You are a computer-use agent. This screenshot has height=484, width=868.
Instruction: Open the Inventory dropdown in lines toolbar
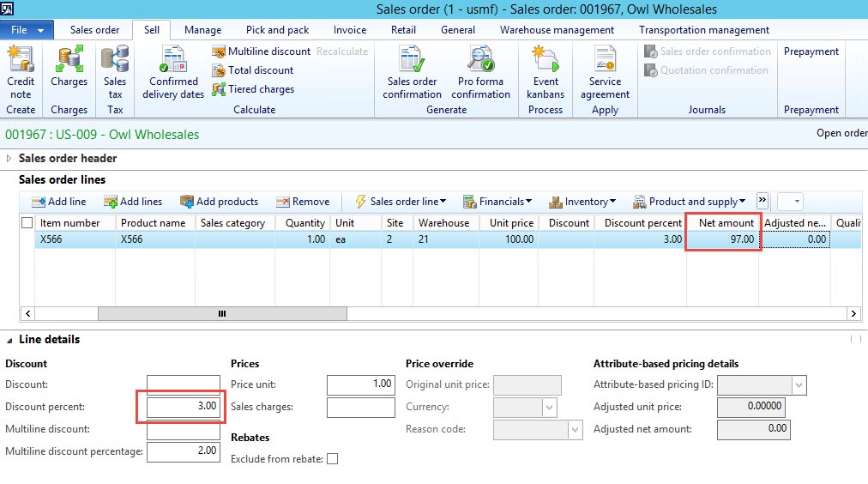[582, 202]
